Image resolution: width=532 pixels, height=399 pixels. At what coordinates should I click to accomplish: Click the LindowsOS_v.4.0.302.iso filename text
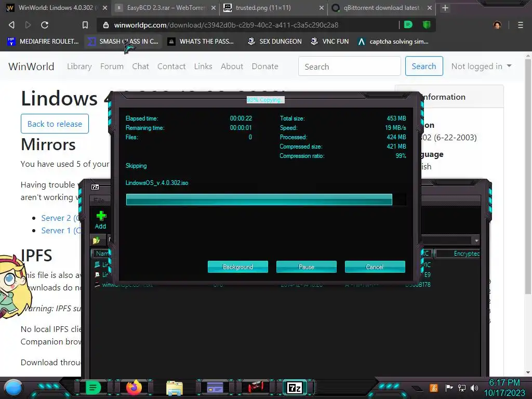coord(157,183)
